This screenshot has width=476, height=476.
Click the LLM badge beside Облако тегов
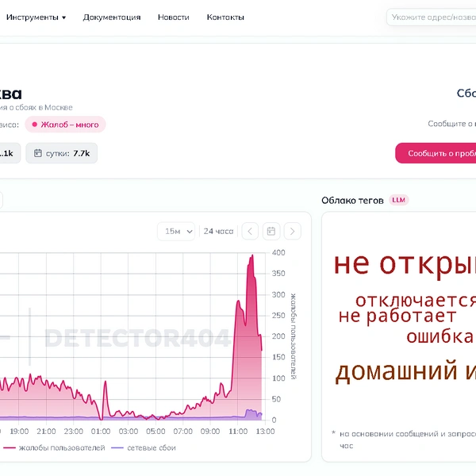398,200
